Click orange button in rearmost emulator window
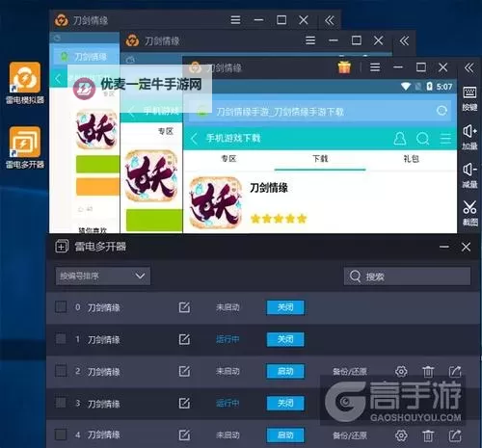Screen dimensions: 482x448 pyautogui.click(x=97, y=187)
